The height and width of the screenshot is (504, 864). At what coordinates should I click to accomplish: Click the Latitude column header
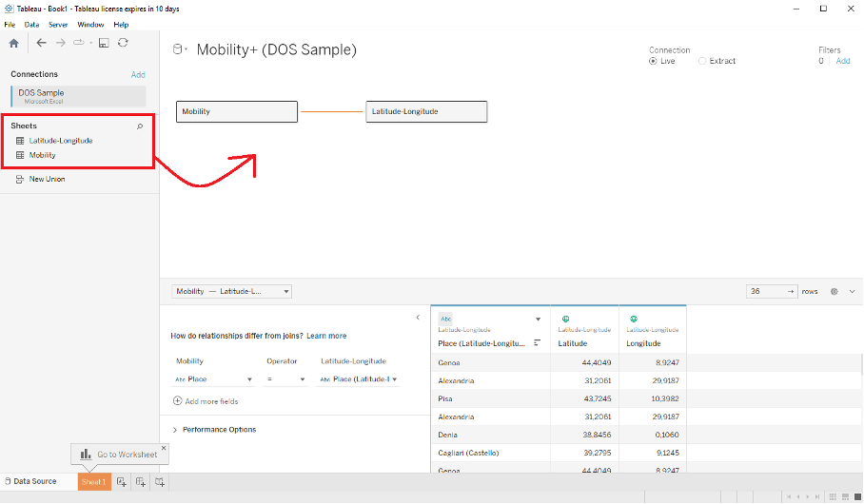(573, 343)
